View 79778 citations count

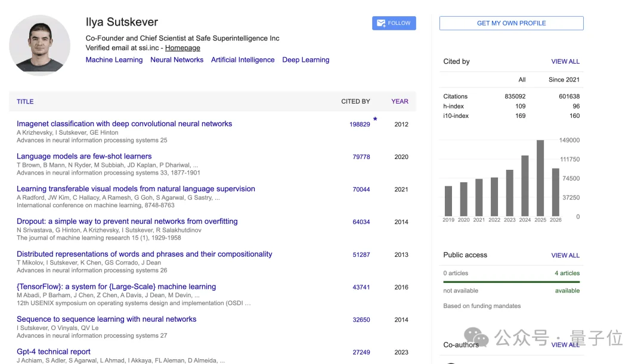point(361,157)
